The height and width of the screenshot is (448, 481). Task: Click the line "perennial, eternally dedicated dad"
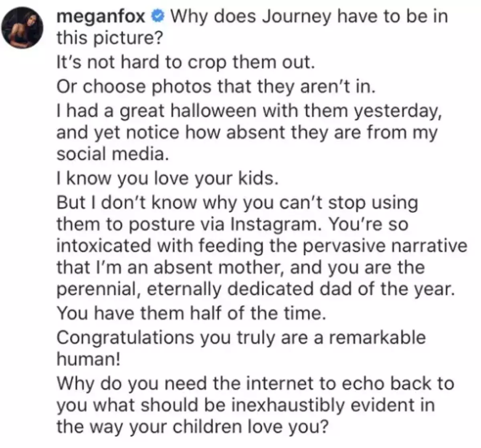pyautogui.click(x=256, y=289)
